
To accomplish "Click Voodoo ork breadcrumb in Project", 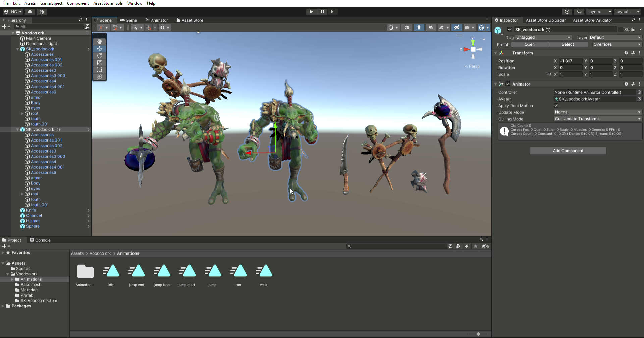I will pos(100,253).
